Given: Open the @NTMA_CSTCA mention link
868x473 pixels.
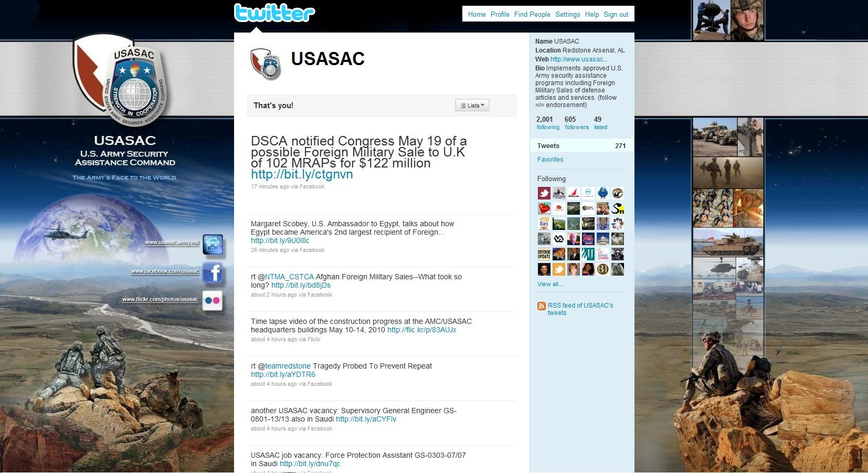Looking at the screenshot, I should [x=289, y=277].
